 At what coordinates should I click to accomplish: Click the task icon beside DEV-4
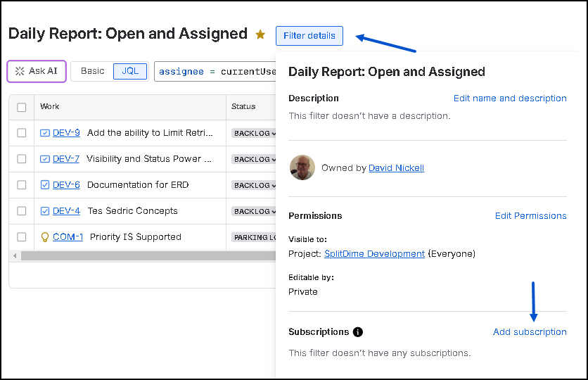coord(45,211)
